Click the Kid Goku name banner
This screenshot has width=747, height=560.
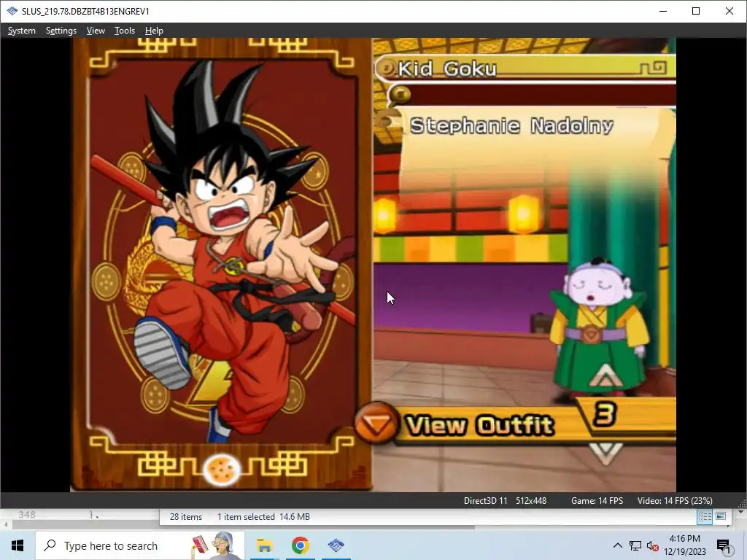pyautogui.click(x=525, y=68)
